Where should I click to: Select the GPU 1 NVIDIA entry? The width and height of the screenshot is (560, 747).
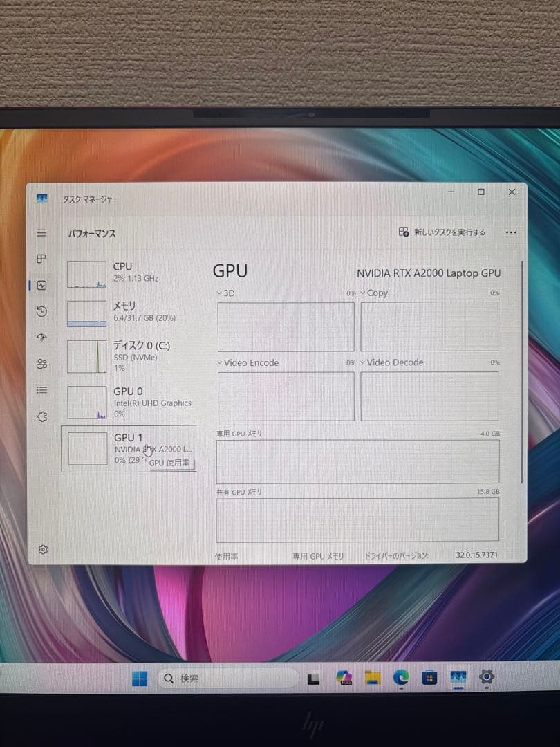pos(129,448)
